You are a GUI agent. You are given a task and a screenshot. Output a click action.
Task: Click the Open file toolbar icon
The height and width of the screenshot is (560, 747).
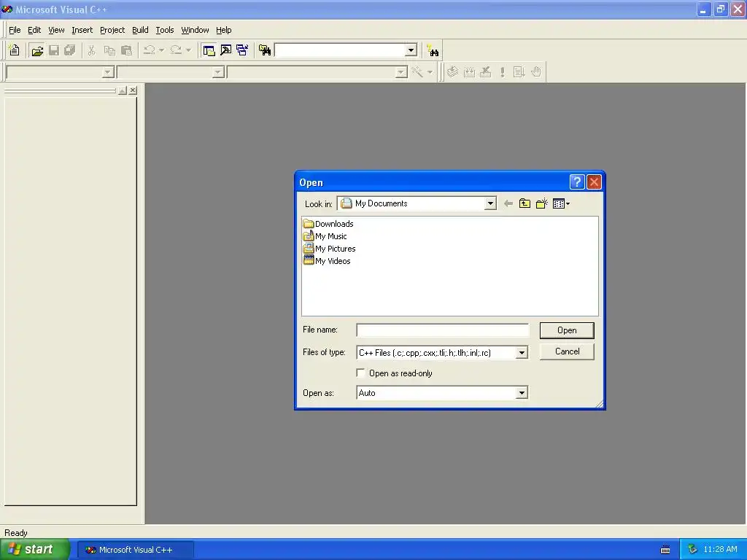click(x=36, y=50)
